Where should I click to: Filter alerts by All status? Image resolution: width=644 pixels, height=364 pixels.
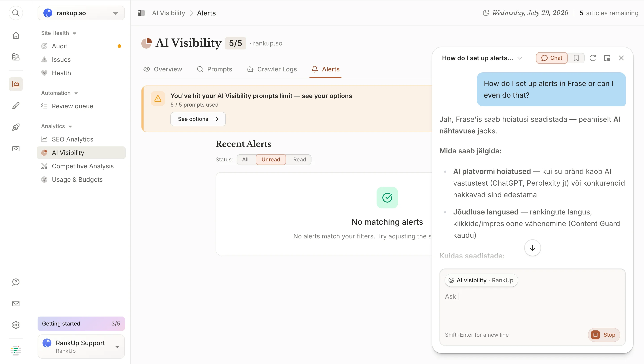click(x=245, y=159)
